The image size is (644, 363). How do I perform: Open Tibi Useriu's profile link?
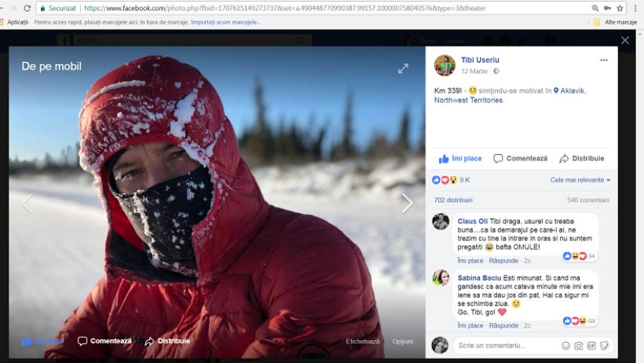click(x=480, y=60)
